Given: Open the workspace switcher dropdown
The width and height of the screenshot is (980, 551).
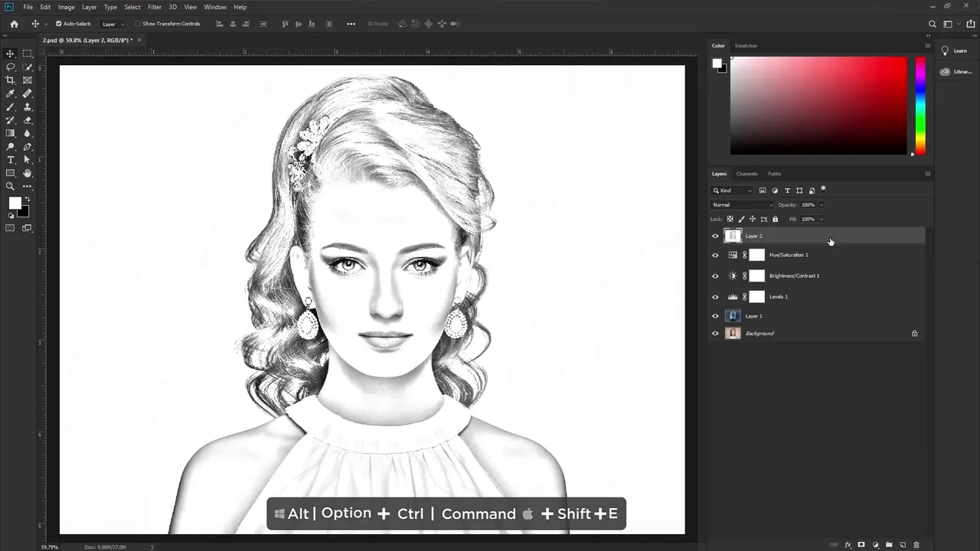Looking at the screenshot, I should [950, 24].
